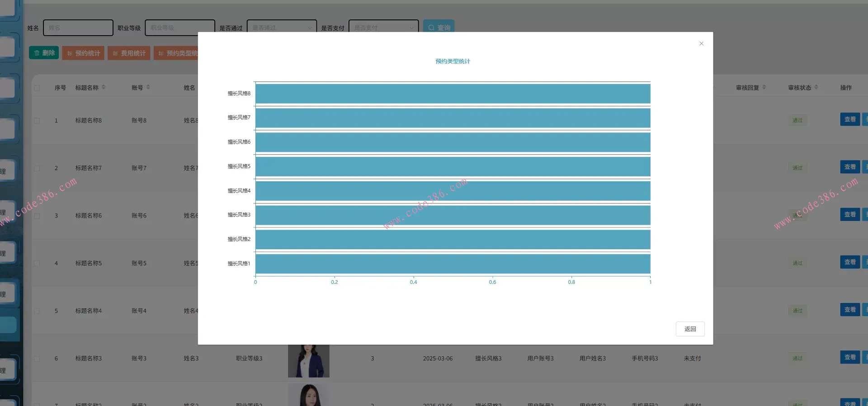Click the portrait thumbnail in row 标题名称3

click(309, 361)
